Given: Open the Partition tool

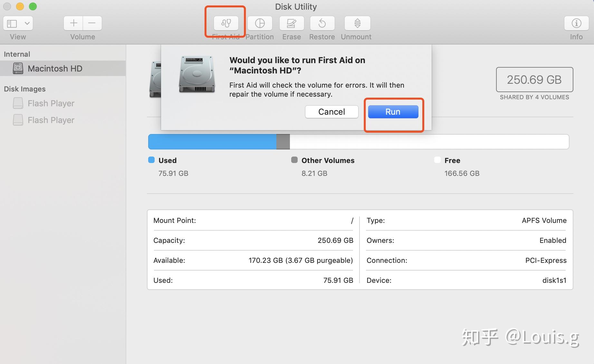Looking at the screenshot, I should 260,23.
